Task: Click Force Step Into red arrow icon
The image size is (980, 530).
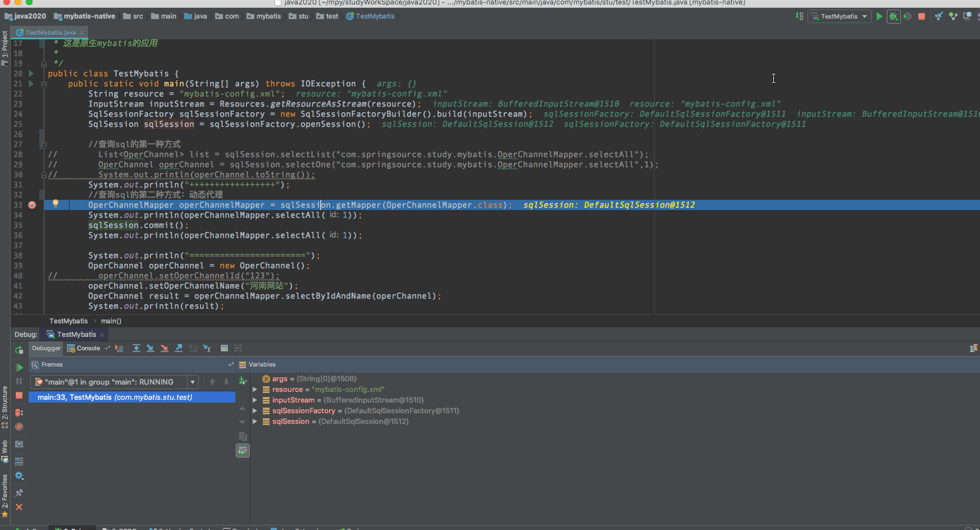Action: 165,348
